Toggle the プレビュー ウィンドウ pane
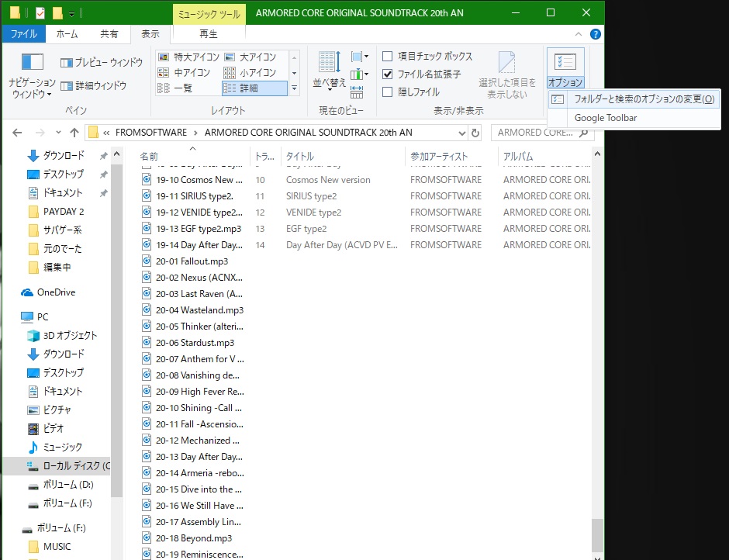 (102, 62)
